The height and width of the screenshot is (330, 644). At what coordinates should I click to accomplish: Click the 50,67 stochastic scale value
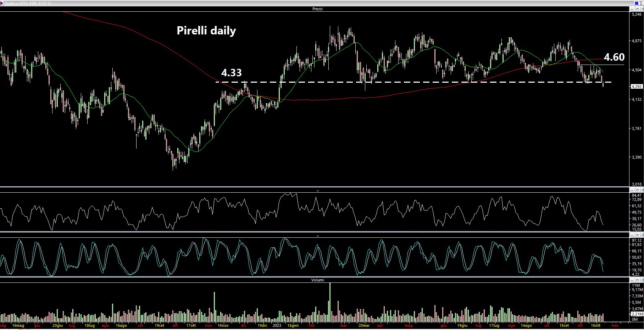point(637,257)
